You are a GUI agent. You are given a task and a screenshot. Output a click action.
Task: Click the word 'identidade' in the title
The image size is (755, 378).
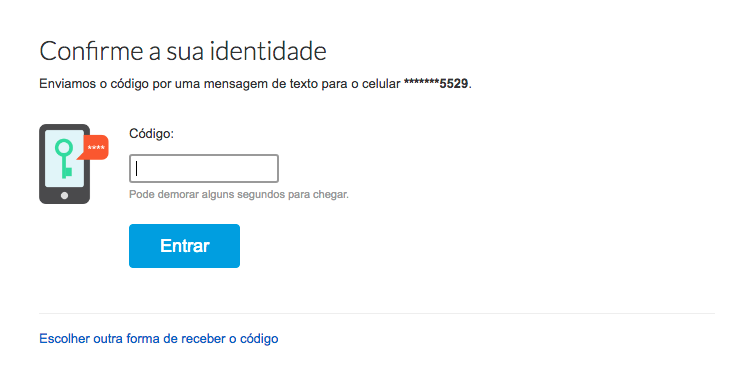pos(268,51)
